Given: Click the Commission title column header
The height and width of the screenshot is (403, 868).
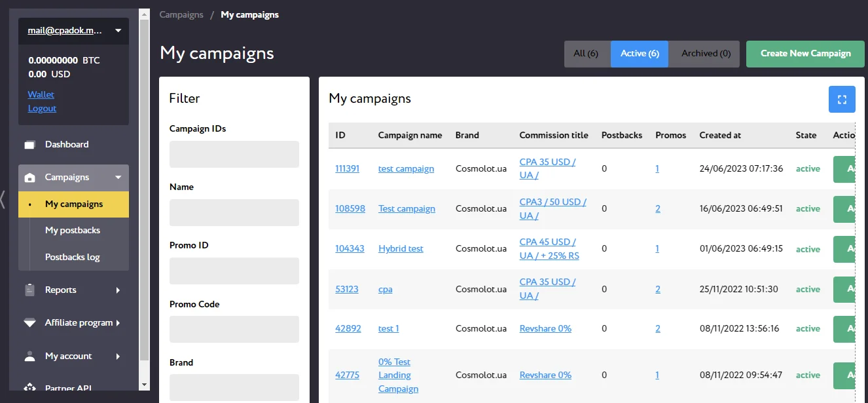Looking at the screenshot, I should tap(554, 135).
